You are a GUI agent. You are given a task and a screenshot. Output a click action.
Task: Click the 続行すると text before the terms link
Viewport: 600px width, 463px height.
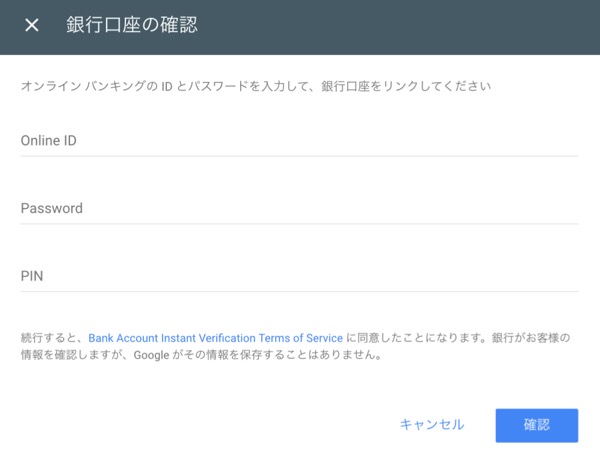(48, 338)
